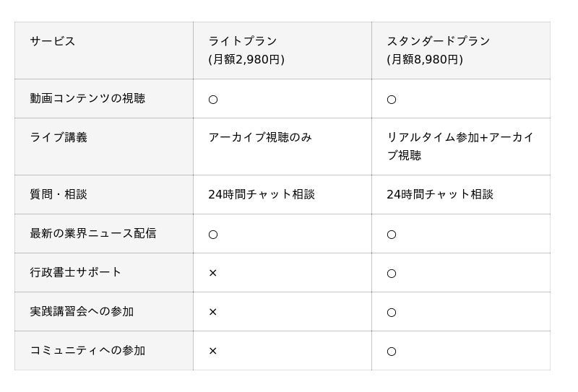Select the 行政書士サポート row label
Screen dimensions: 578x392
click(x=76, y=272)
